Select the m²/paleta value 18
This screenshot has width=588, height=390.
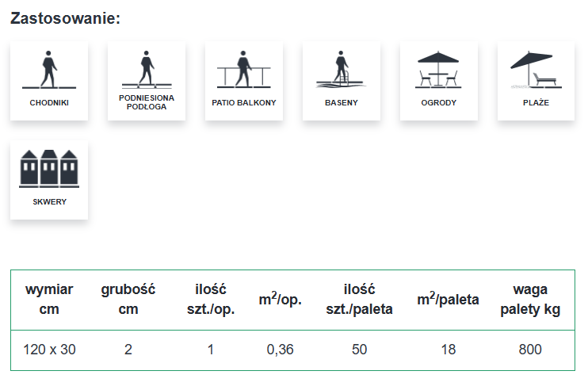click(x=448, y=350)
